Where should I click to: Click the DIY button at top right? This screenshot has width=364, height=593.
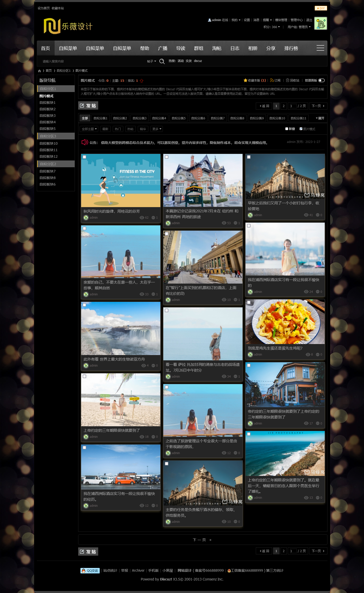(x=321, y=8)
